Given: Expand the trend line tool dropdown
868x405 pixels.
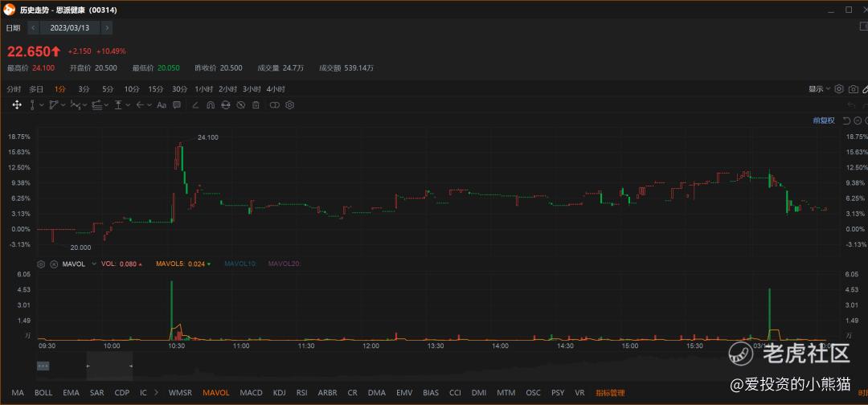Looking at the screenshot, I should (x=63, y=105).
